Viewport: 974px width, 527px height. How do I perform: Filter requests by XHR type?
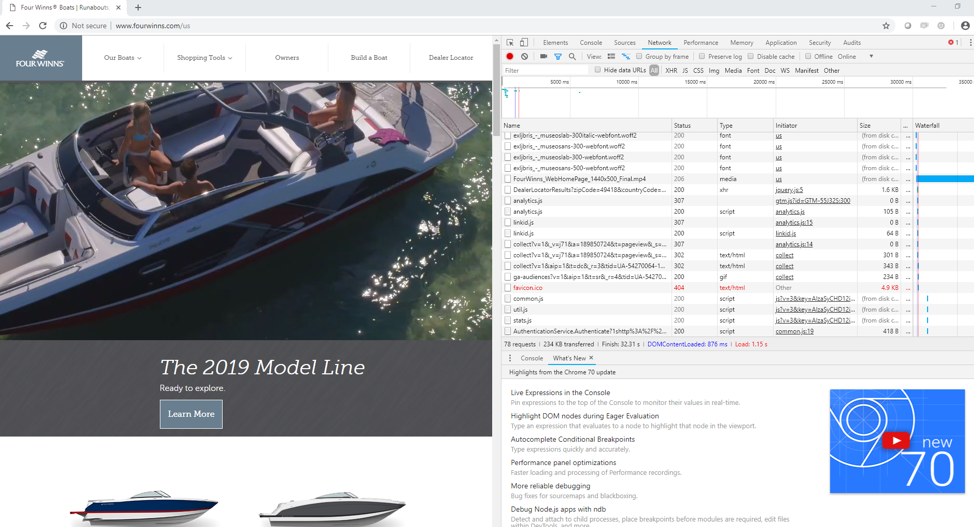pyautogui.click(x=671, y=71)
